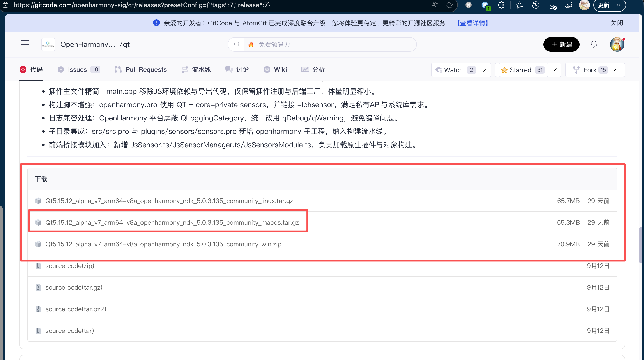Screen dimensions: 644x360
Task: Download the community_macos.tar.gz package
Action: pyautogui.click(x=172, y=222)
